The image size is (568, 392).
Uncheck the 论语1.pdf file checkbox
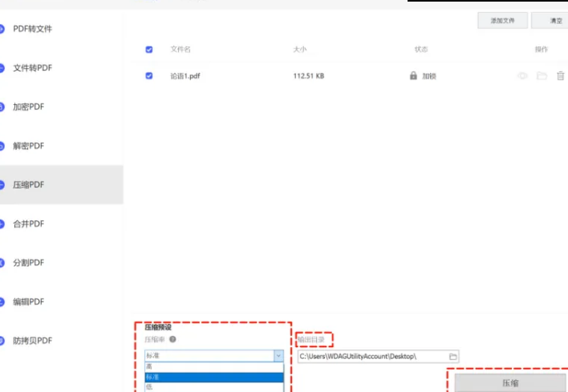click(149, 76)
